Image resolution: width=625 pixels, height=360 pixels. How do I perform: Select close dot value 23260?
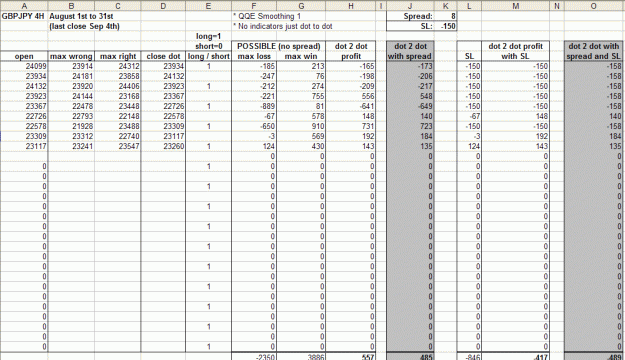(163, 146)
